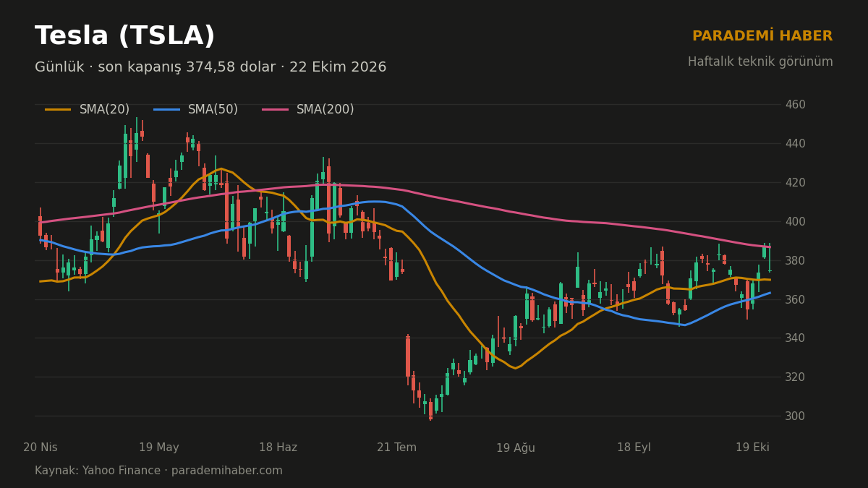Image resolution: width=868 pixels, height=488 pixels.
Task: Click the SMA(50) legend label
Action: point(213,110)
